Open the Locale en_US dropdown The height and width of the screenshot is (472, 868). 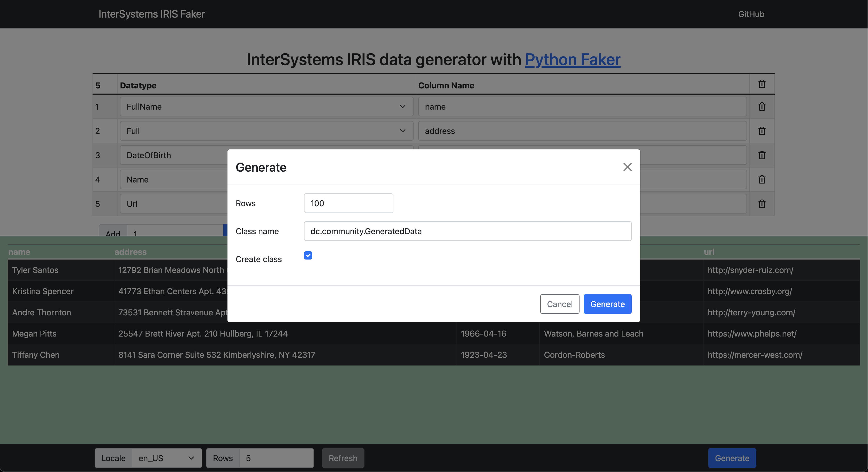pos(166,458)
